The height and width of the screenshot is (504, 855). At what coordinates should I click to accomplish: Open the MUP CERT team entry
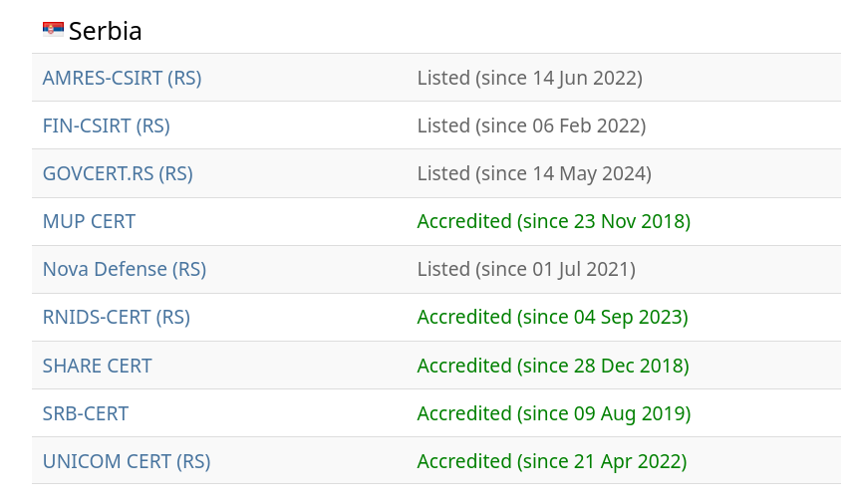point(89,222)
